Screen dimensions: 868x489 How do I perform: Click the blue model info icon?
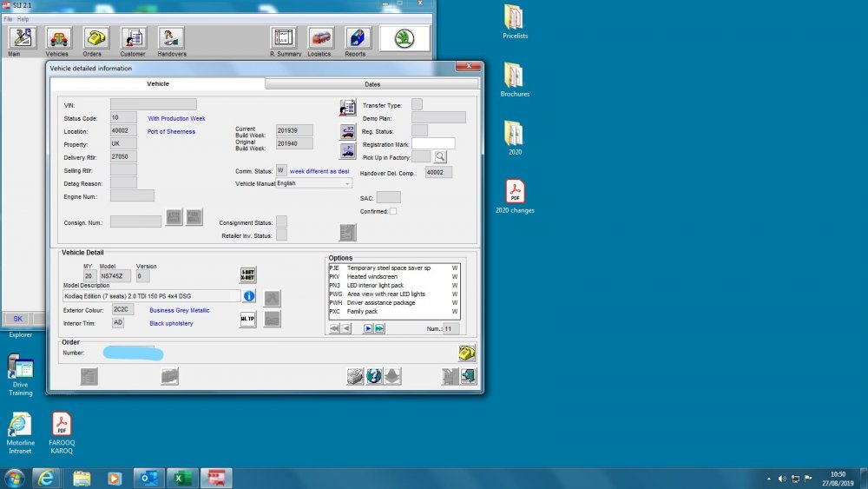tap(249, 296)
